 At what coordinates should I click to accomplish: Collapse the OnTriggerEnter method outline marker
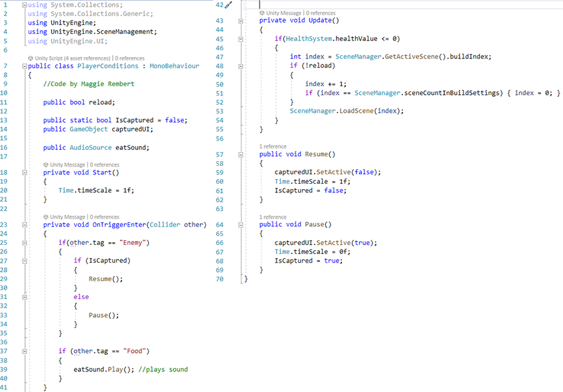(x=25, y=225)
